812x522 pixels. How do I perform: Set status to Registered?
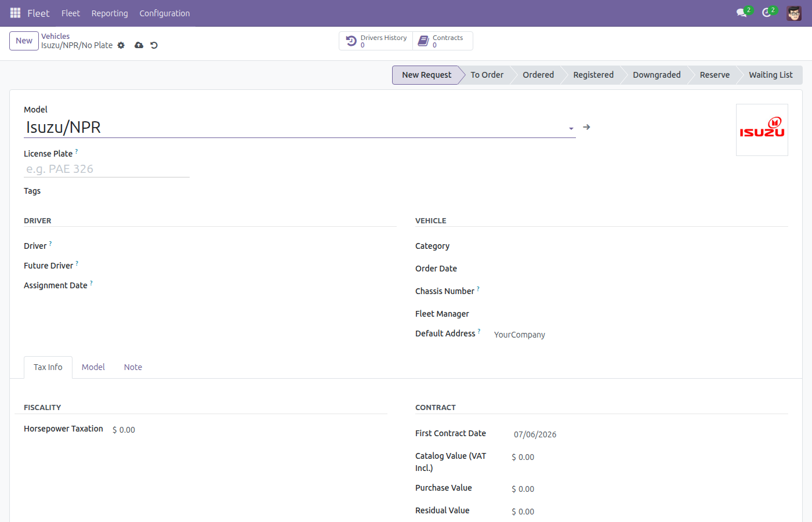(593, 75)
